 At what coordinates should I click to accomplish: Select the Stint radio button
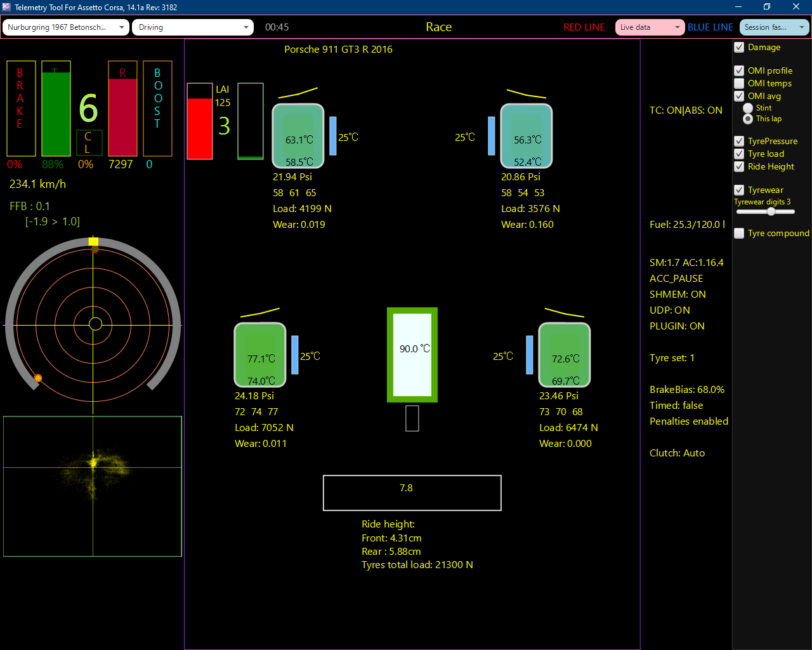pyautogui.click(x=748, y=109)
